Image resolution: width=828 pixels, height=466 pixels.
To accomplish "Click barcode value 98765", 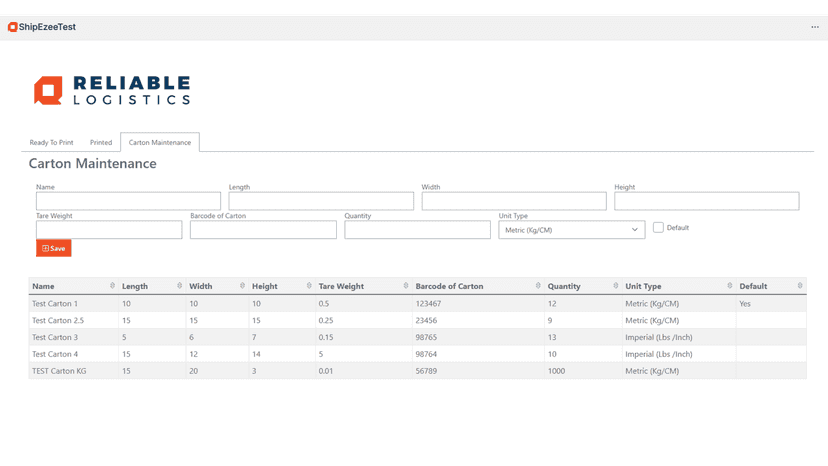I will click(426, 338).
